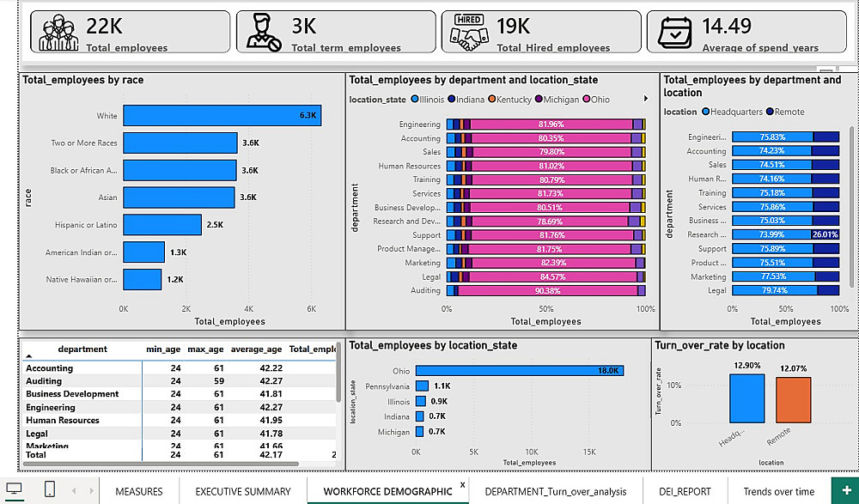The height and width of the screenshot is (504, 859).
Task: Sort table by department column arrow
Action: 29,356
